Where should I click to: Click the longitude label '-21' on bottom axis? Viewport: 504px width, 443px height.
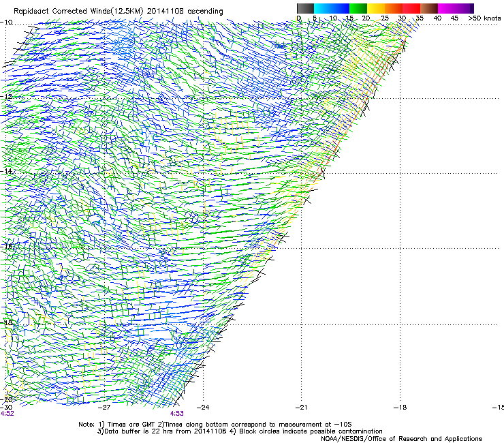(x=301, y=408)
